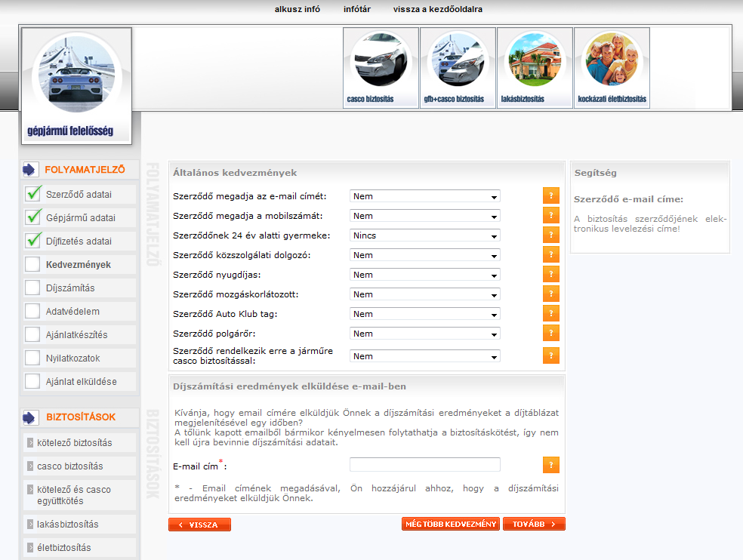Click arrow icon beside kötelező és casco együttkötés
This screenshot has width=743, height=560.
coord(30,489)
